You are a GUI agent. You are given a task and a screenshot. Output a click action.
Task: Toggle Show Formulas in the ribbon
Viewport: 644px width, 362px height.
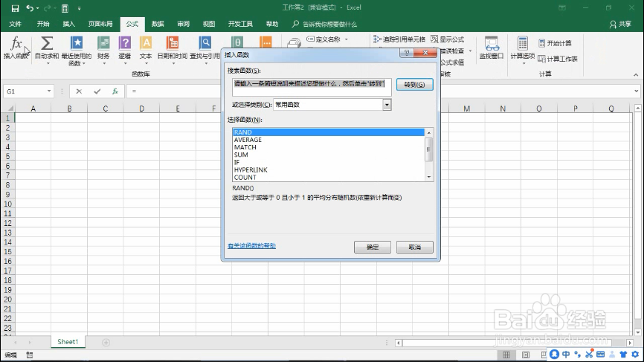(x=447, y=39)
